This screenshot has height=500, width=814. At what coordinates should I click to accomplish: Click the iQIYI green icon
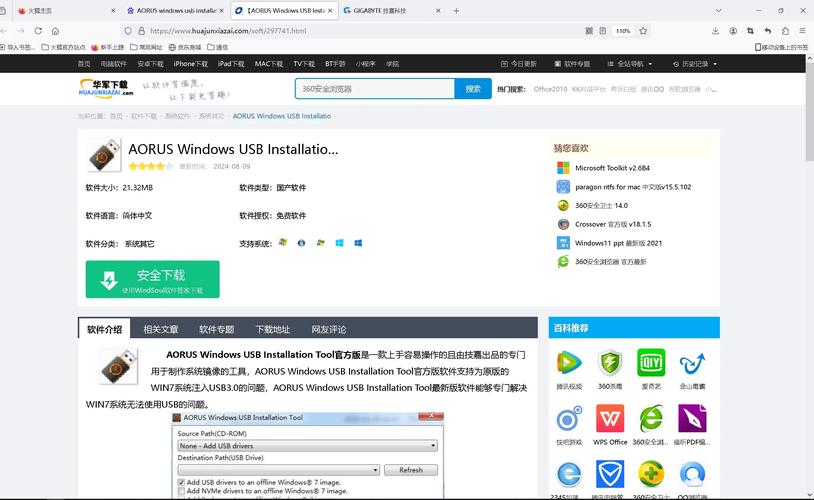(x=651, y=362)
